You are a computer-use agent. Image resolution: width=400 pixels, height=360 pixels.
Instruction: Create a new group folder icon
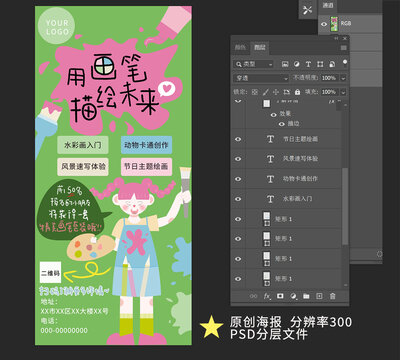[x=306, y=296]
